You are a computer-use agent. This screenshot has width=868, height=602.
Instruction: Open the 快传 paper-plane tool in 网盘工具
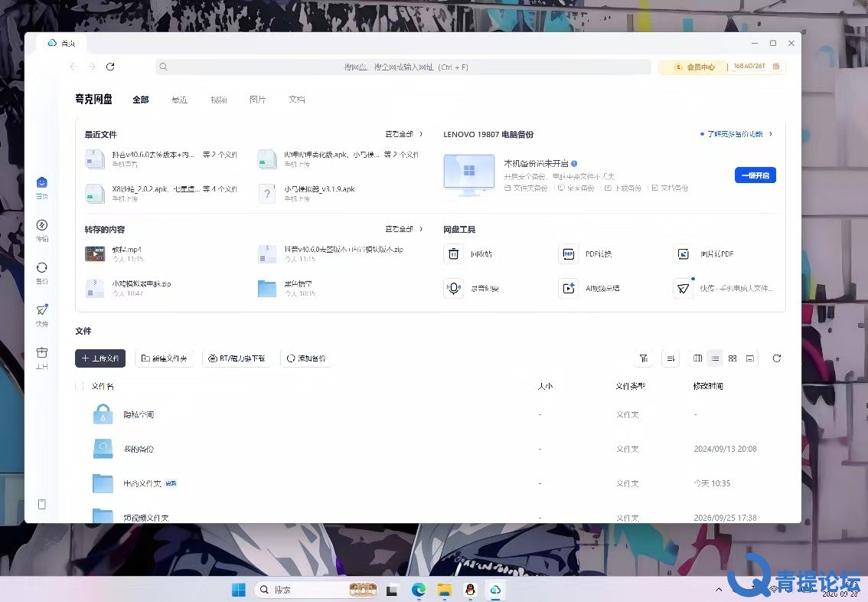[x=683, y=288]
